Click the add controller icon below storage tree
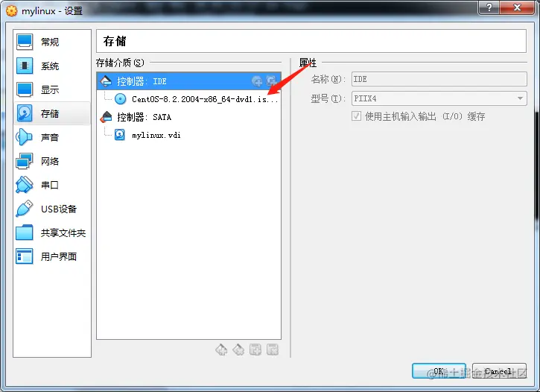The width and height of the screenshot is (540, 392). coord(221,350)
